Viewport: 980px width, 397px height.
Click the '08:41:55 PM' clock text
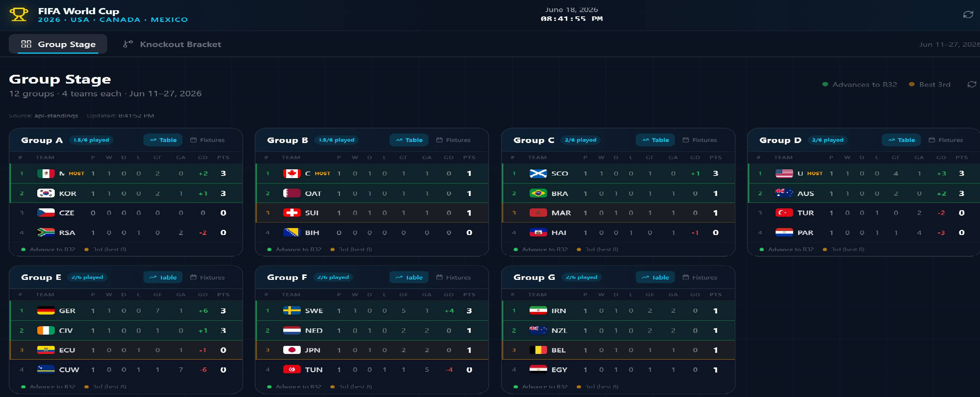tap(572, 19)
